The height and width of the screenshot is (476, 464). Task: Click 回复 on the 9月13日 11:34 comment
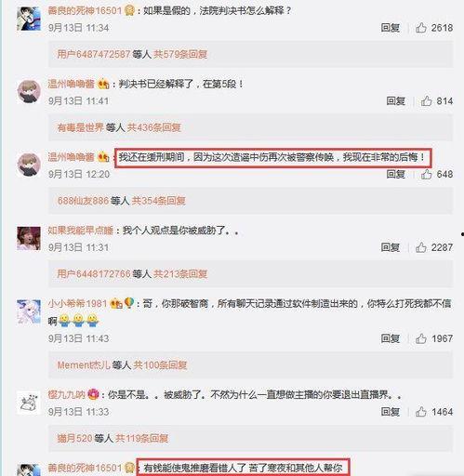click(x=391, y=28)
